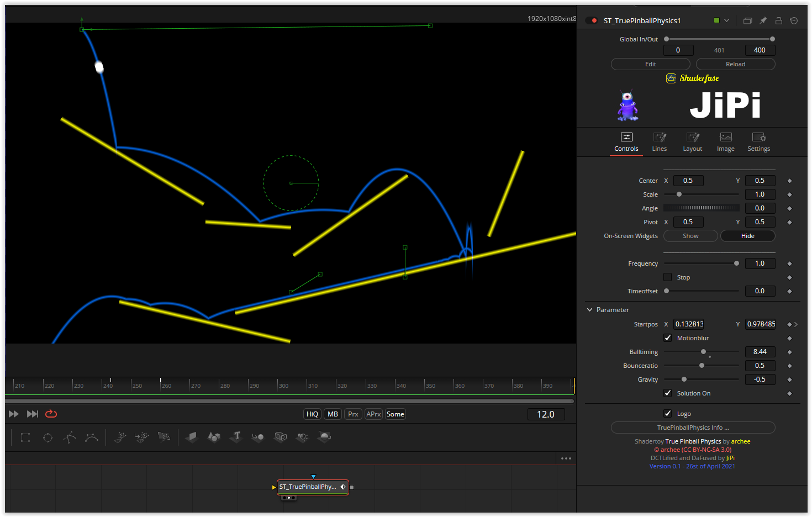
Task: Click the Some render selection button
Action: [396, 414]
